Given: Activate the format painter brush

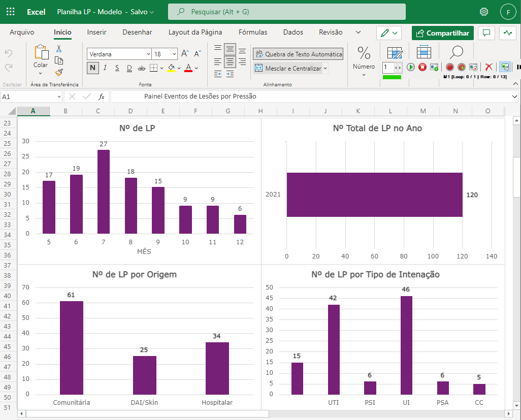Looking at the screenshot, I should coord(59,72).
